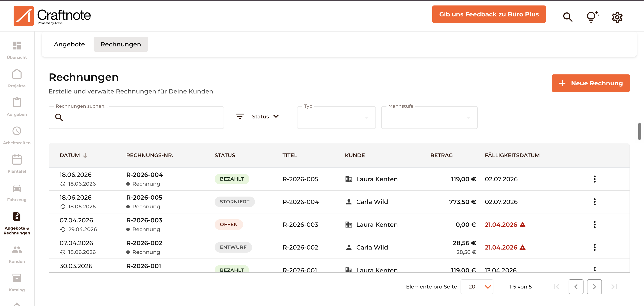Click the STORNIERT status badge

click(235, 202)
